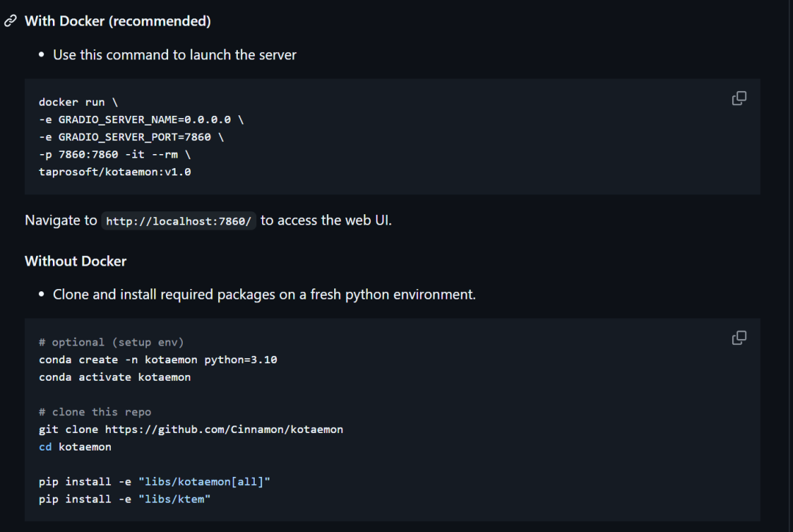Click the anchor link icon beside With Docker
This screenshot has height=532, width=793.
click(x=10, y=21)
